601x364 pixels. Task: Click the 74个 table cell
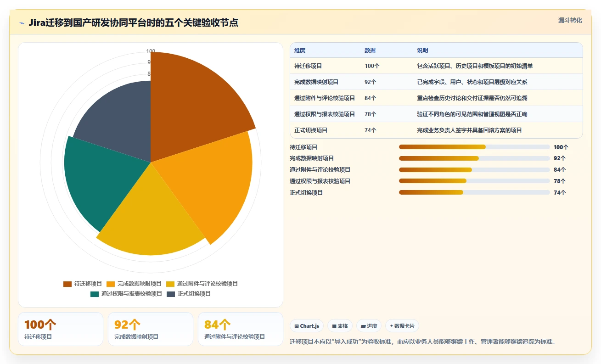tap(371, 130)
